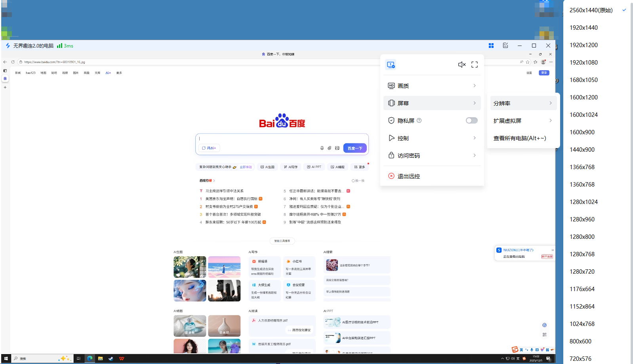Open notification center in remote taskbar
The image size is (633, 364).
point(549,359)
